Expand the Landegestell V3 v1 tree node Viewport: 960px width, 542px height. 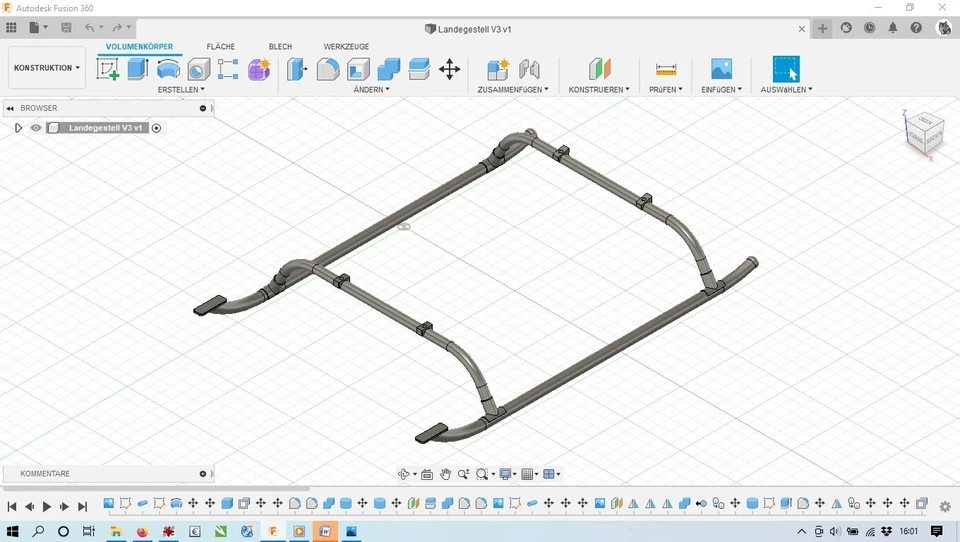pos(18,128)
